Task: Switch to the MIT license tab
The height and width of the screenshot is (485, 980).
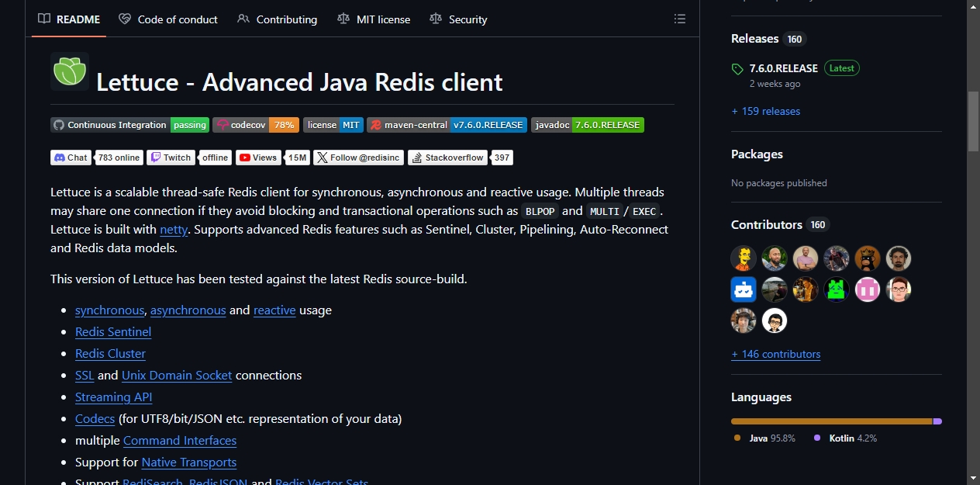Action: point(374,19)
